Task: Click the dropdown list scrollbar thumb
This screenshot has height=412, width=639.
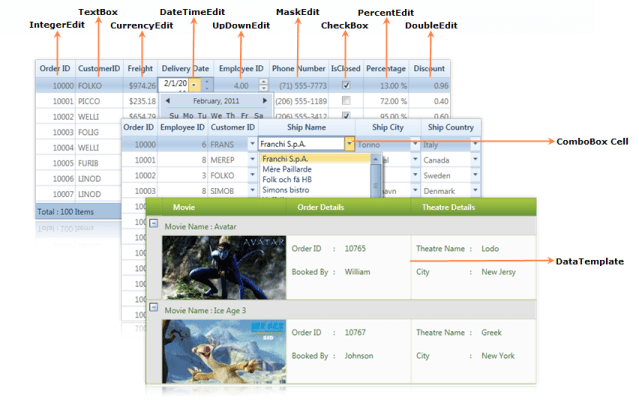Action: [x=376, y=181]
